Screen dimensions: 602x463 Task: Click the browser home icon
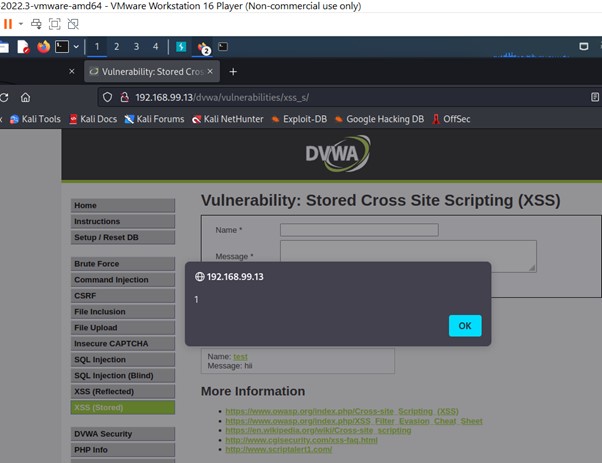[25, 98]
